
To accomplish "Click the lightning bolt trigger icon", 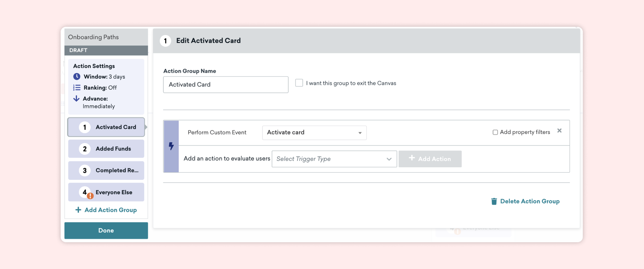I will click(171, 146).
